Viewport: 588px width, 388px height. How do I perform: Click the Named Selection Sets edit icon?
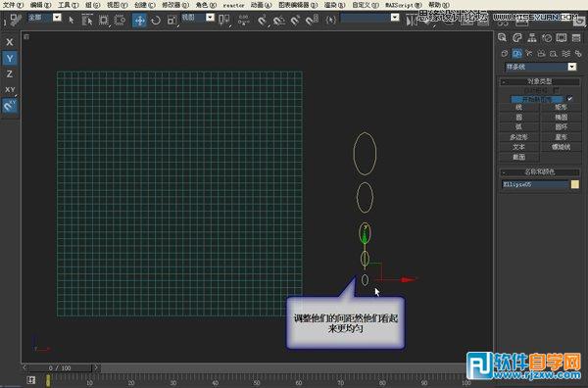click(330, 20)
